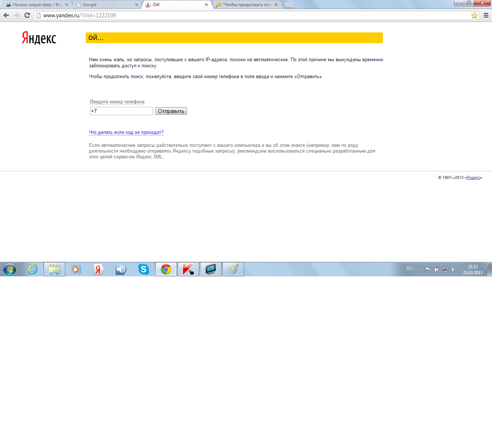Click the blue speaker taskbar app icon

121,269
